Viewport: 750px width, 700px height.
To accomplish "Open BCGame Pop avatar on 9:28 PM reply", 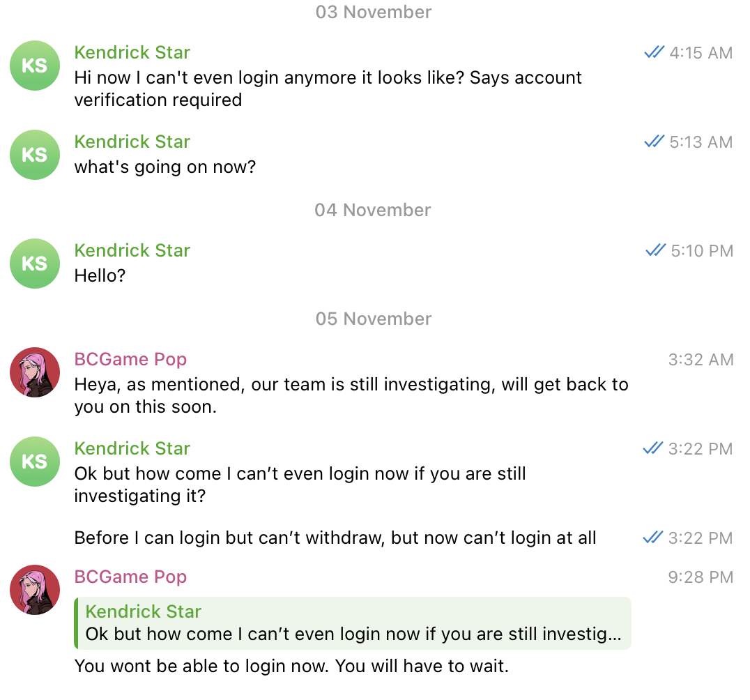I will 35,590.
